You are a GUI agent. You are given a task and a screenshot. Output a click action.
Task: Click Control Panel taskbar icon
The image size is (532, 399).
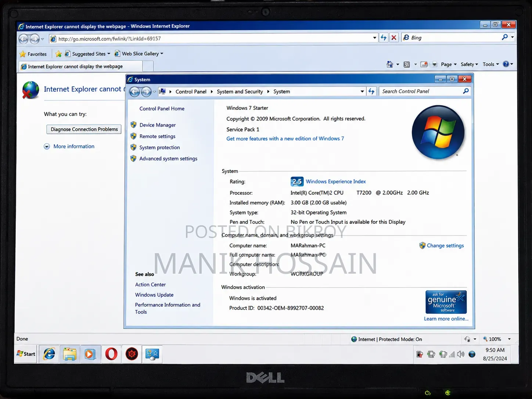coord(152,354)
